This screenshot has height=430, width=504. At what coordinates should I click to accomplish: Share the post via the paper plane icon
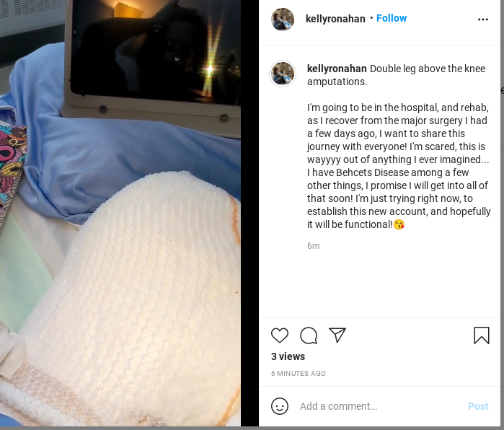337,335
